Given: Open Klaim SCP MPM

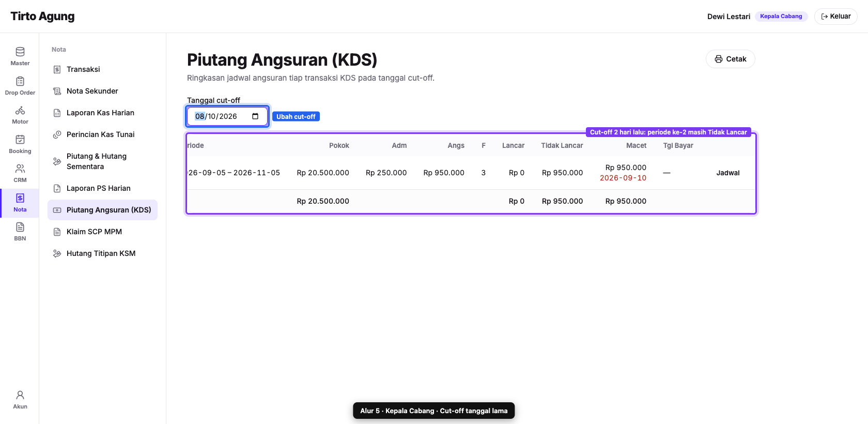Looking at the screenshot, I should (x=102, y=232).
